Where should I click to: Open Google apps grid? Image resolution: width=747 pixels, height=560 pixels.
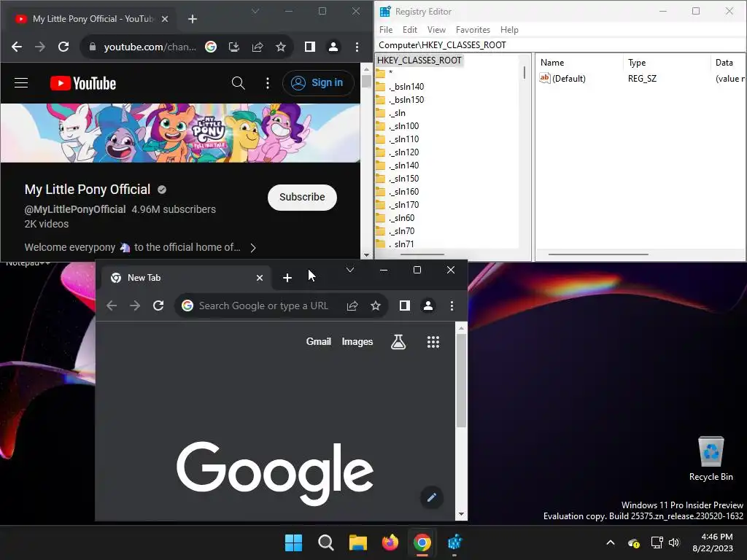click(x=433, y=342)
